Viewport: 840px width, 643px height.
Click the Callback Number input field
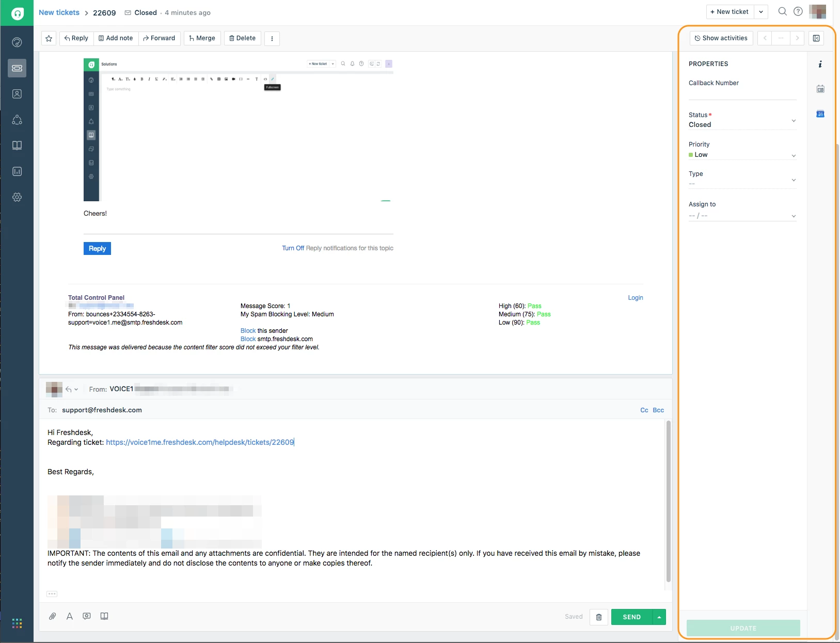[742, 94]
